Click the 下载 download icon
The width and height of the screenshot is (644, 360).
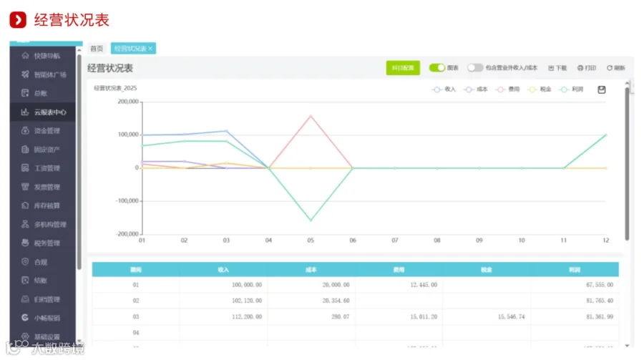551,68
